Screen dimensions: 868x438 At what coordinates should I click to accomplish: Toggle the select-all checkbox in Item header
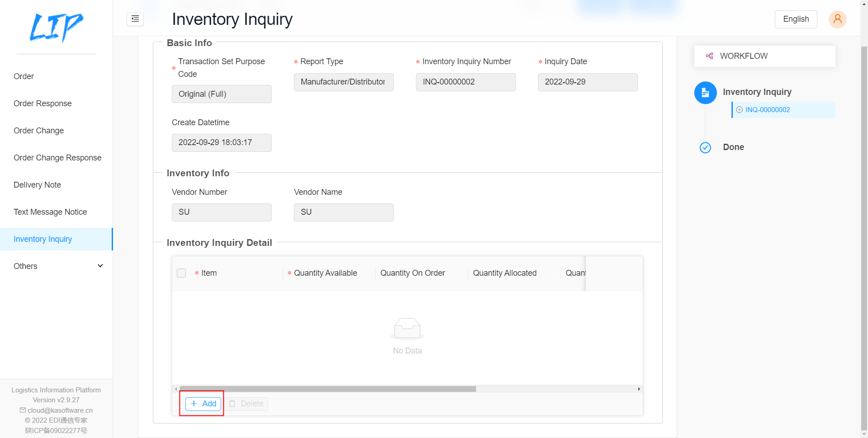(x=181, y=273)
